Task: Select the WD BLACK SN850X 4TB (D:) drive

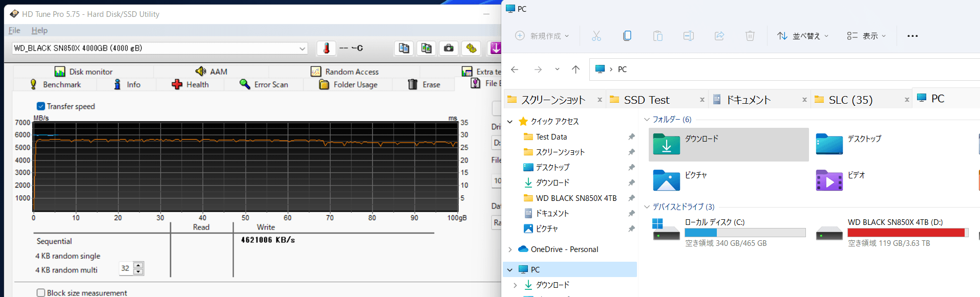Action: tap(891, 233)
